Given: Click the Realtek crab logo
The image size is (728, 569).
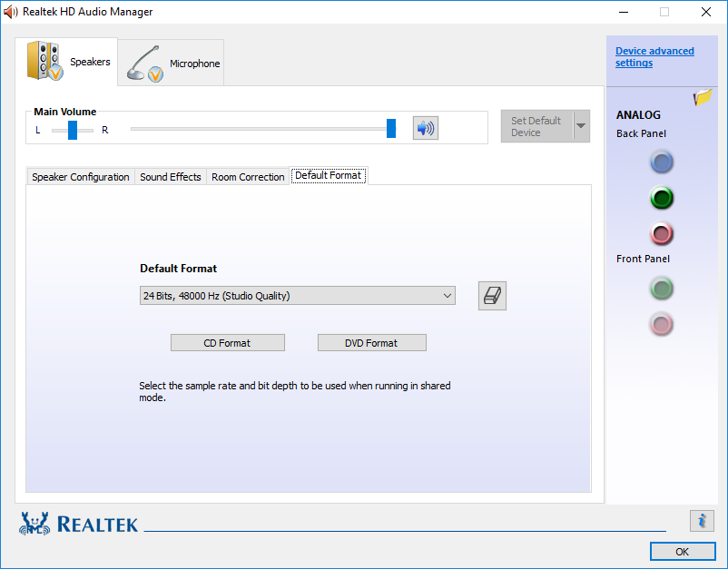Looking at the screenshot, I should pos(34,524).
